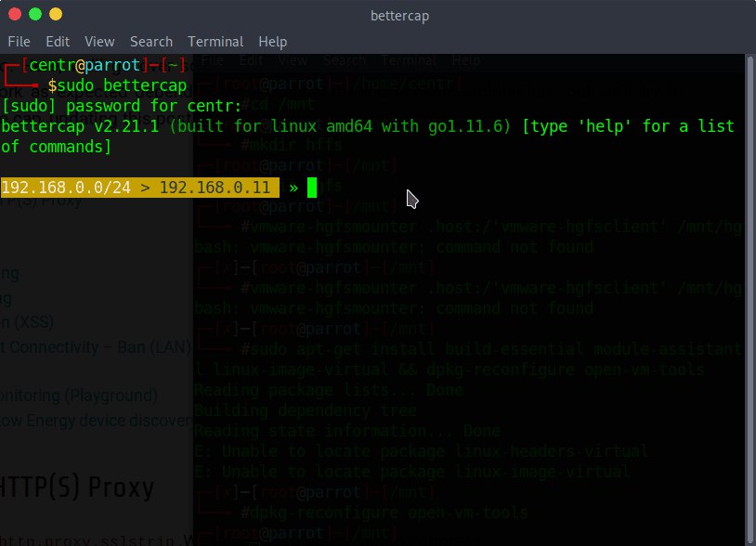Viewport: 756px width, 546px height.
Task: Click '#dpkg-reconfigure open-vm-tools' in background terminal
Action: (385, 513)
